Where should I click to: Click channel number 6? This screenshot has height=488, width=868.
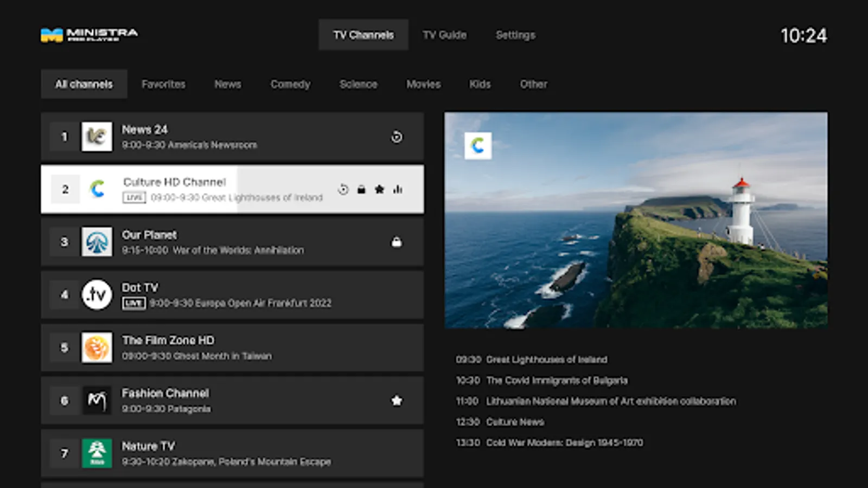(64, 400)
